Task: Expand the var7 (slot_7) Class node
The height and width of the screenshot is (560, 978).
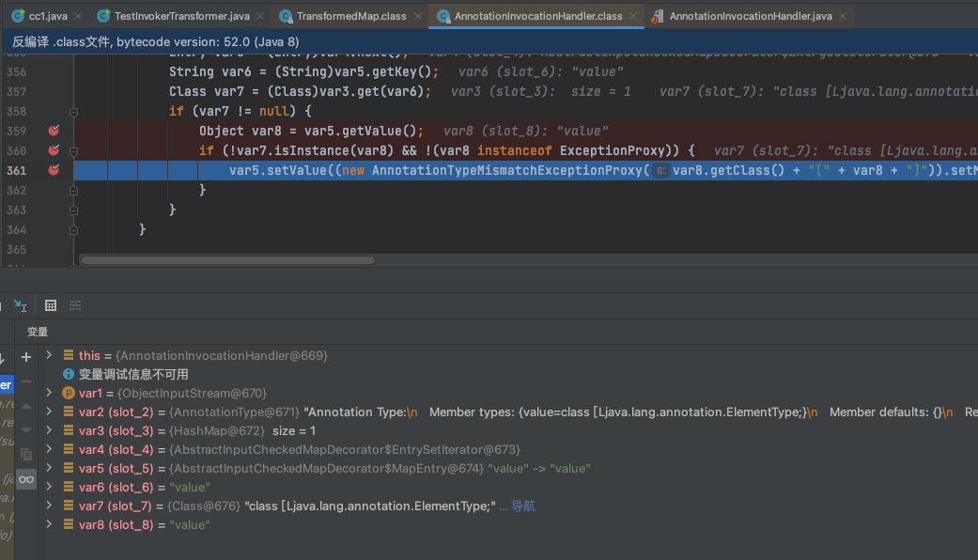Action: (49, 506)
